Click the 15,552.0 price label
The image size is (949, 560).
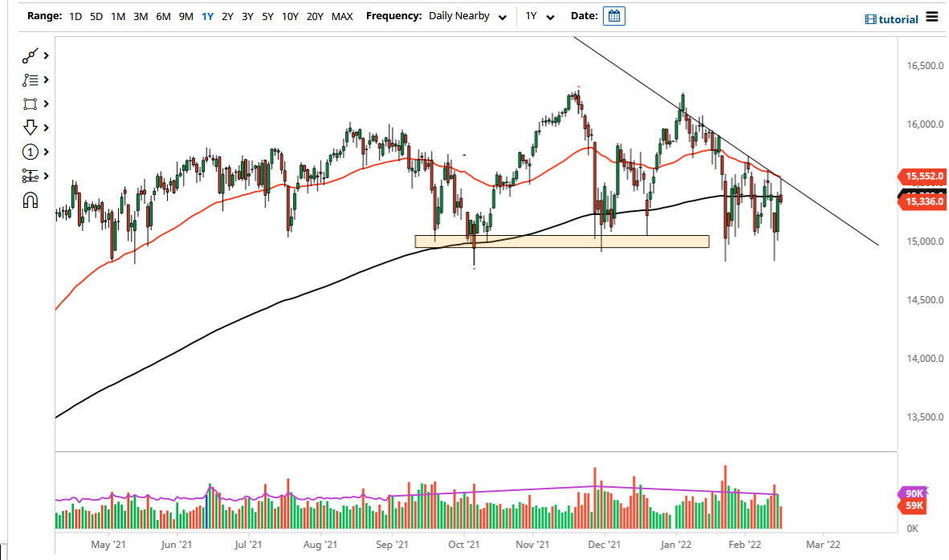point(922,177)
